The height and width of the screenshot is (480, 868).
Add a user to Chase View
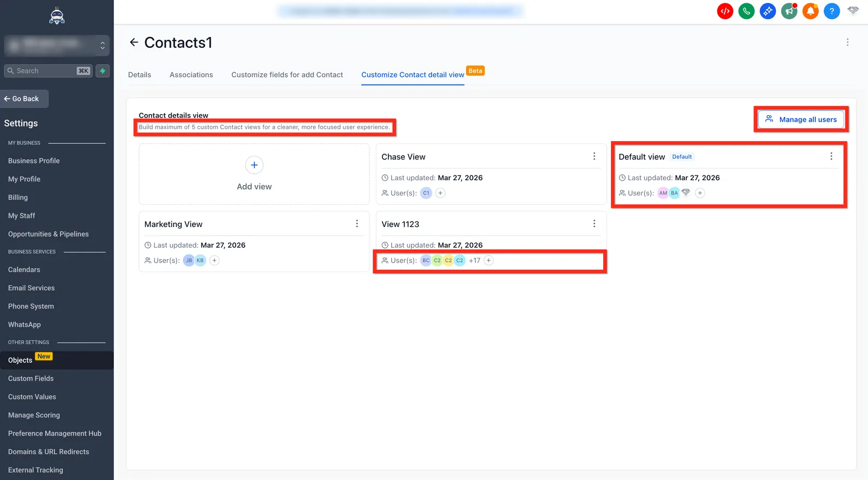[441, 193]
